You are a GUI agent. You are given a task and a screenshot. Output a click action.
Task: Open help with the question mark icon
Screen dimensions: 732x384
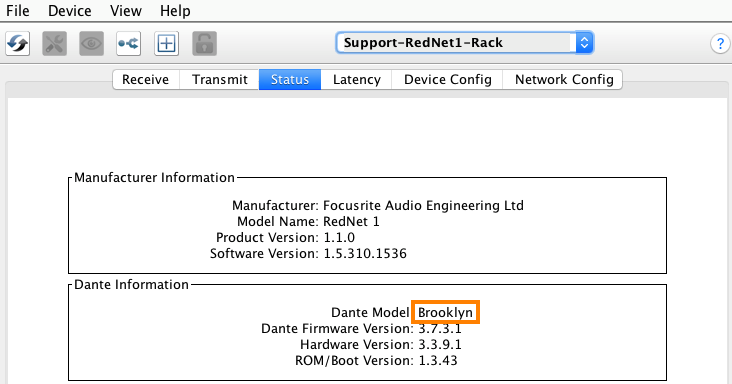click(x=720, y=44)
